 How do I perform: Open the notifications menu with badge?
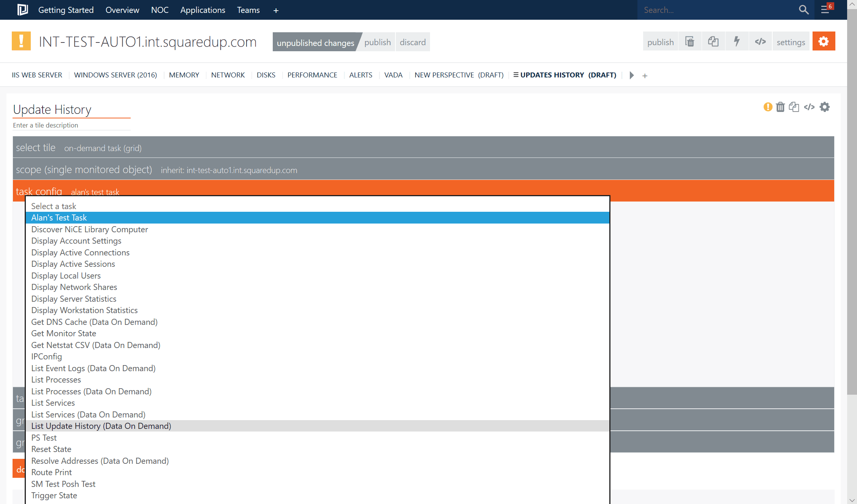(x=826, y=9)
